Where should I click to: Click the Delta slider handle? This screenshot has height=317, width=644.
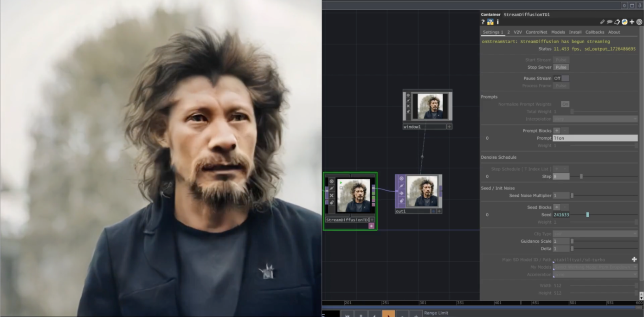point(572,249)
